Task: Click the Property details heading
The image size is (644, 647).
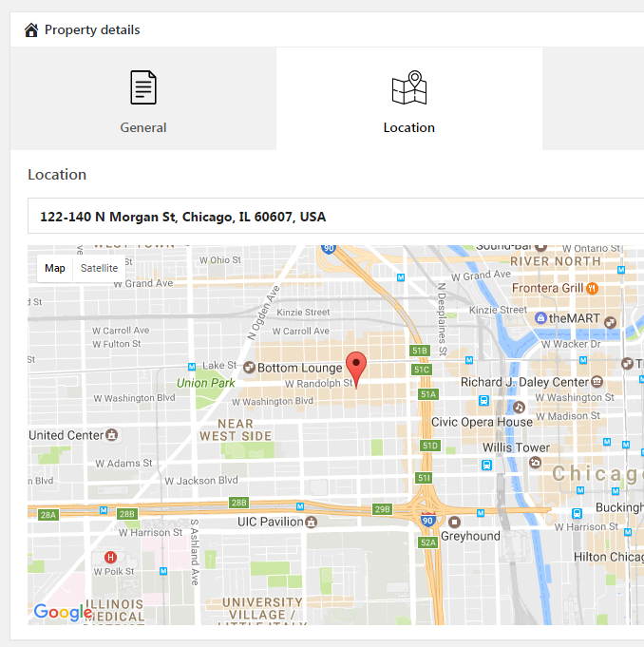Action: point(92,29)
